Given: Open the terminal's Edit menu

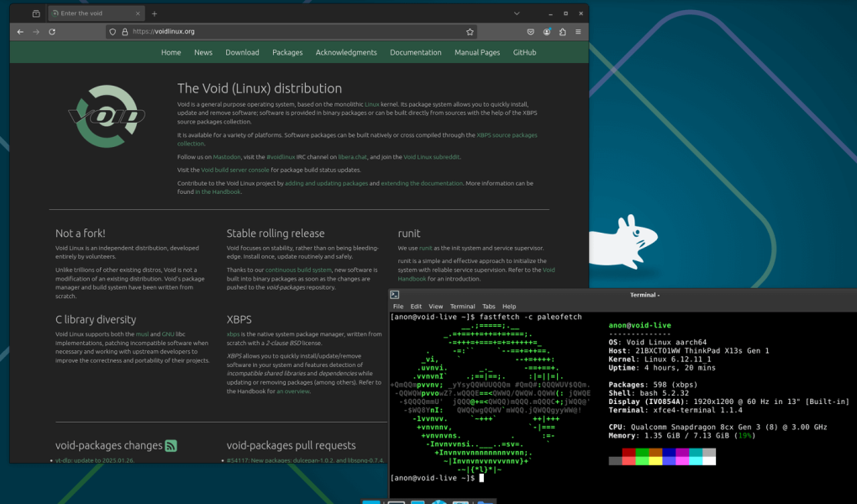Looking at the screenshot, I should 416,307.
